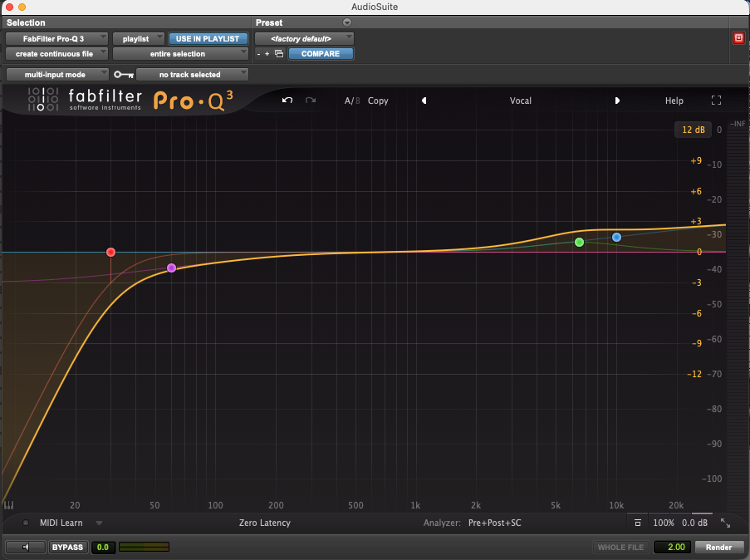Image resolution: width=750 pixels, height=560 pixels.
Task: Open no track selected key input dropdown
Action: 192,74
